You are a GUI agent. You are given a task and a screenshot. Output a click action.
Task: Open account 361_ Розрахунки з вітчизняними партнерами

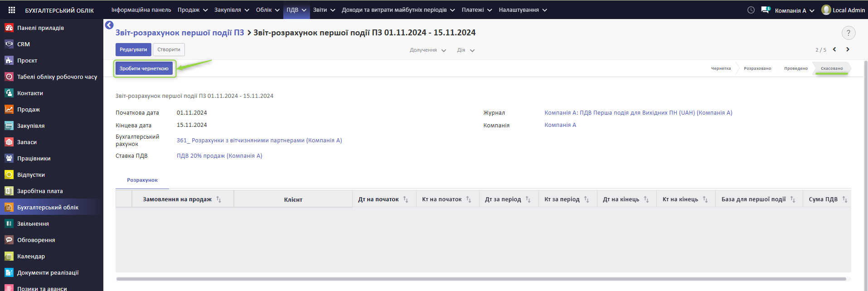259,140
